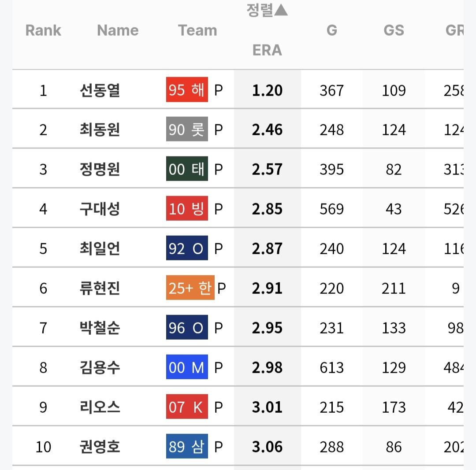This screenshot has width=476, height=470.
Task: Click the 89 삼 team badge
Action: 187,446
